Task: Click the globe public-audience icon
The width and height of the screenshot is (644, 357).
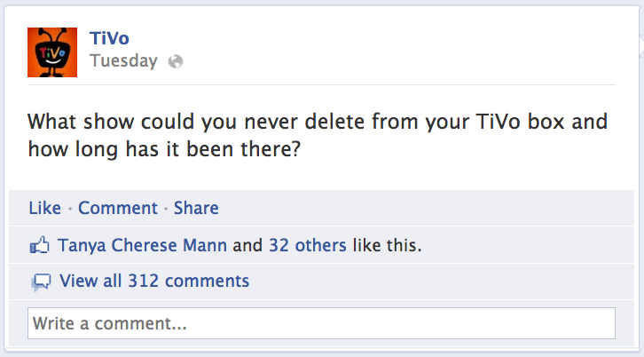Action: click(x=176, y=61)
